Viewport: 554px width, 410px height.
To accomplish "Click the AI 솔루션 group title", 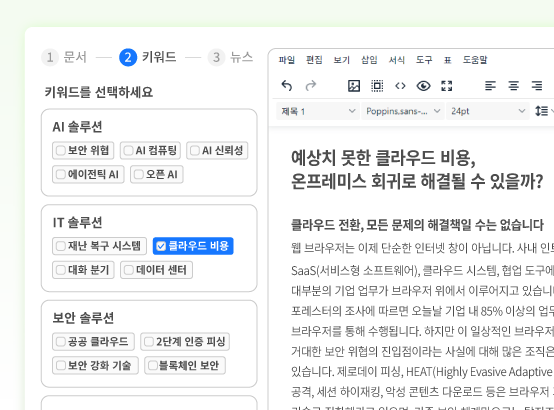I will tap(77, 127).
